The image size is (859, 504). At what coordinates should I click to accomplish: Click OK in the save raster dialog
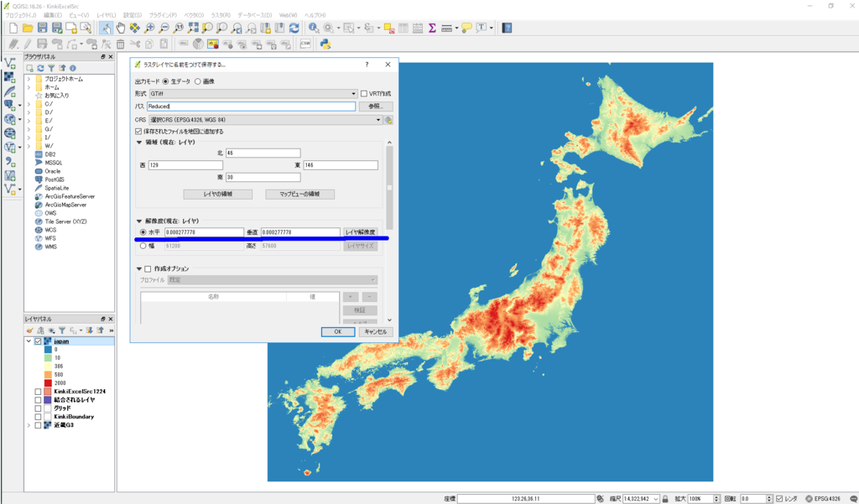click(x=338, y=332)
